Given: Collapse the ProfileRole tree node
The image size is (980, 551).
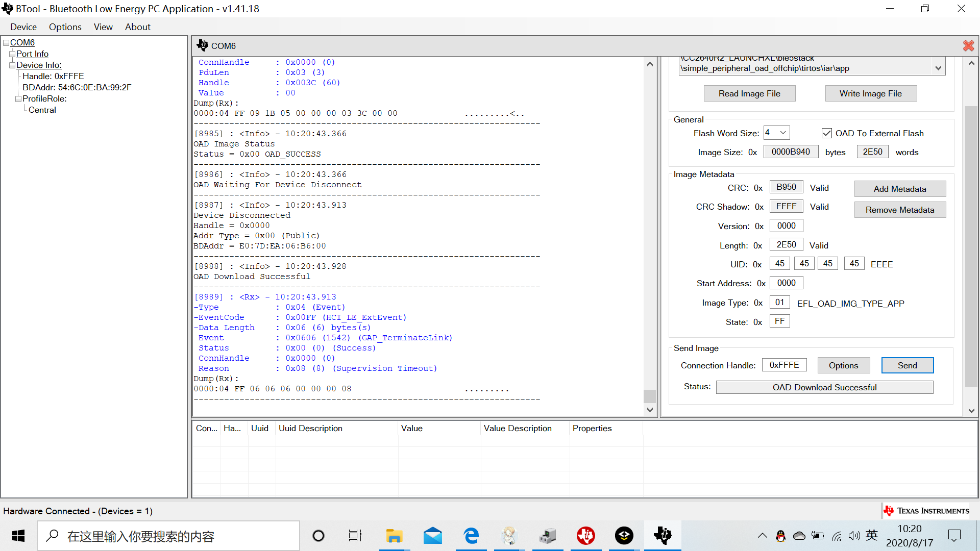Looking at the screenshot, I should (x=18, y=99).
